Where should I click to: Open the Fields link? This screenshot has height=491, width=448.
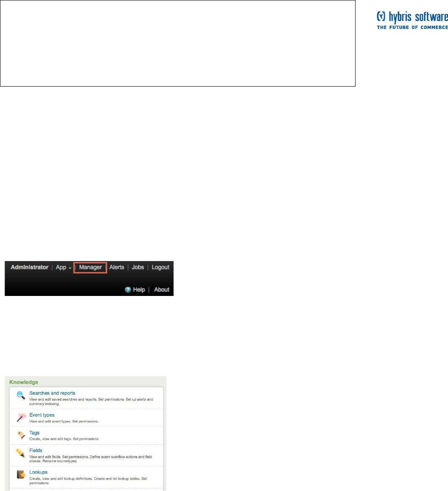36,451
